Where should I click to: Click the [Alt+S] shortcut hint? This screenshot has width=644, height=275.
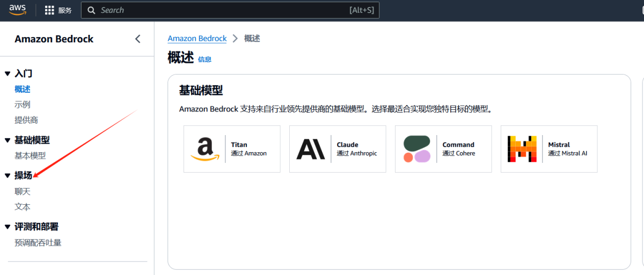361,10
